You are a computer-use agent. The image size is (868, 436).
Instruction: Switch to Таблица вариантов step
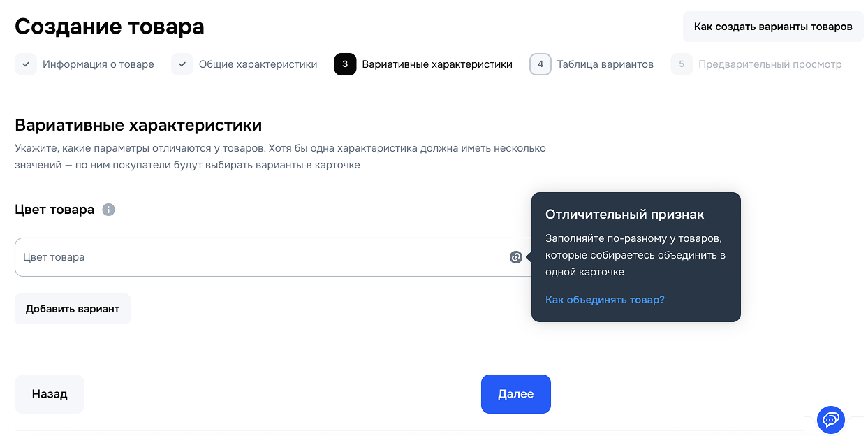pyautogui.click(x=605, y=64)
